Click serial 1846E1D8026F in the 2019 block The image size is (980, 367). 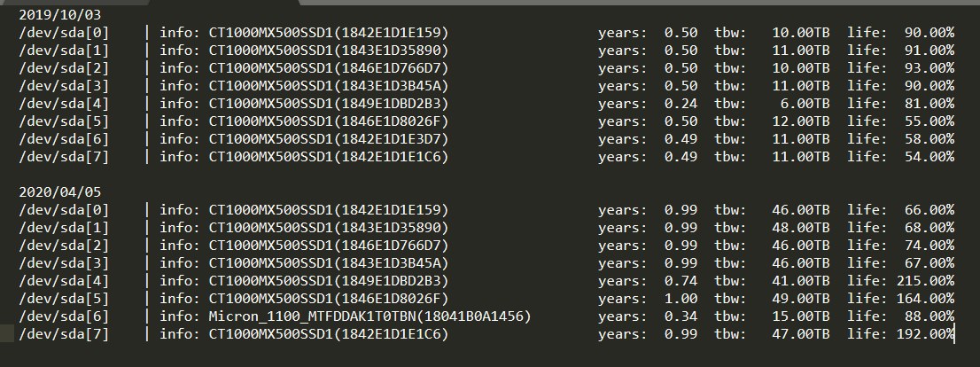(x=390, y=121)
